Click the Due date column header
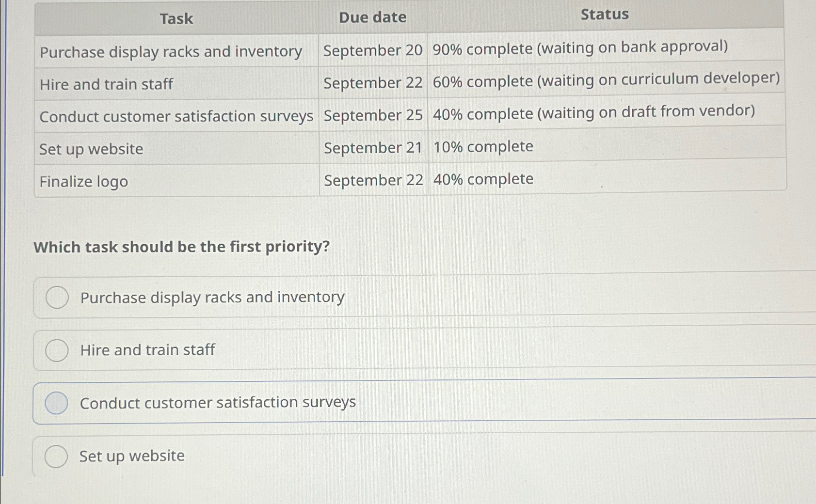 (372, 18)
